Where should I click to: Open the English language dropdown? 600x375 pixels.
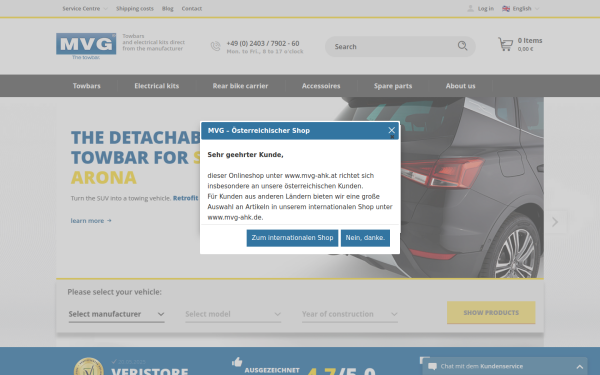(x=521, y=8)
